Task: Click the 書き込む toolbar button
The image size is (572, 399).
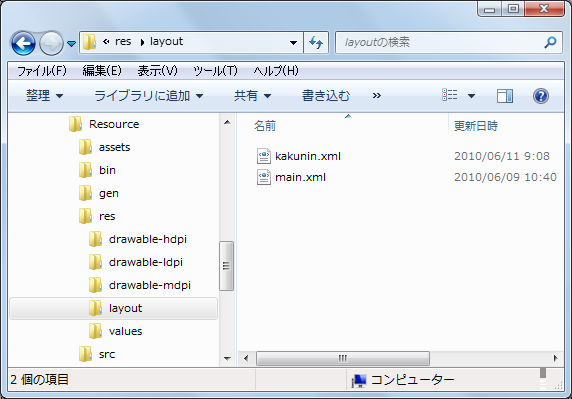Action: (326, 96)
